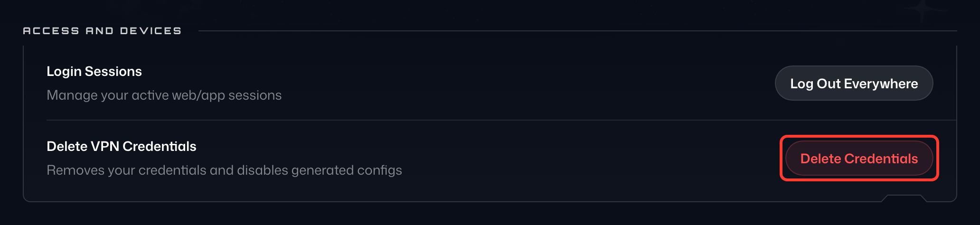980x225 pixels.
Task: Click the word 'Everywhere' in the logout button
Action: pyautogui.click(x=881, y=84)
